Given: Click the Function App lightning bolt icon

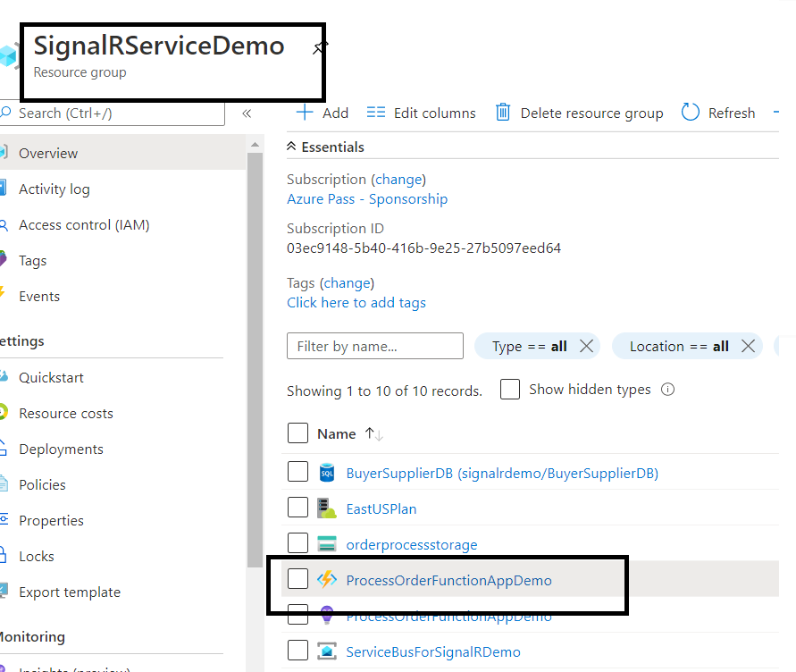Looking at the screenshot, I should pos(327,580).
